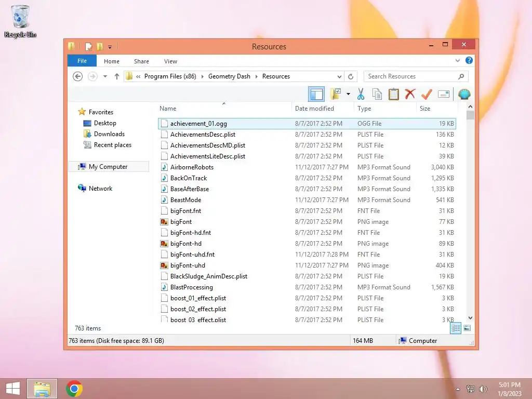Select Network in navigation pane

coord(100,188)
